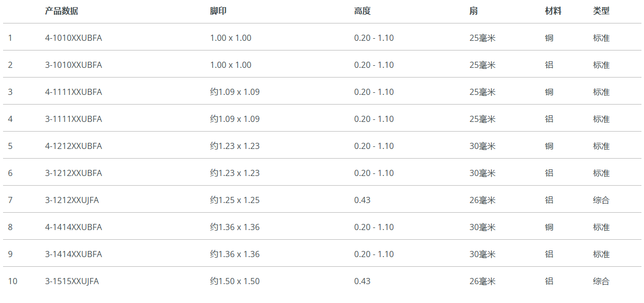Click the 综合 type in row 7
The image size is (644, 303).
[x=601, y=200]
